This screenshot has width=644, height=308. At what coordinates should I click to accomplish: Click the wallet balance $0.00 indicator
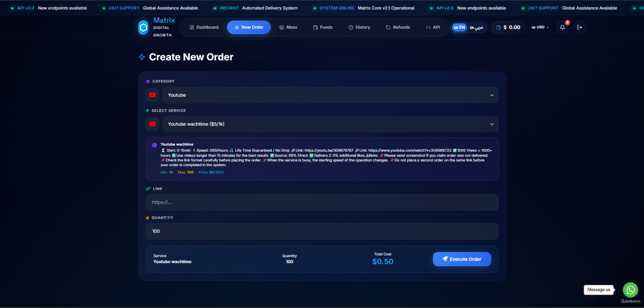pyautogui.click(x=508, y=27)
